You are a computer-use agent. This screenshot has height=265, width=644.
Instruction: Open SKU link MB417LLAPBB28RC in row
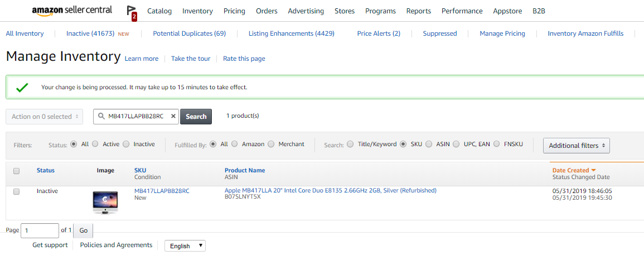click(x=162, y=191)
